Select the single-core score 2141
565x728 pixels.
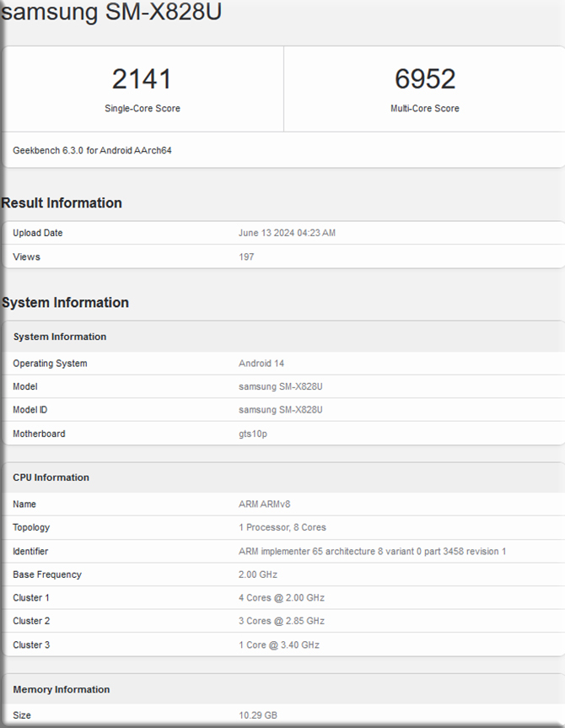142,79
